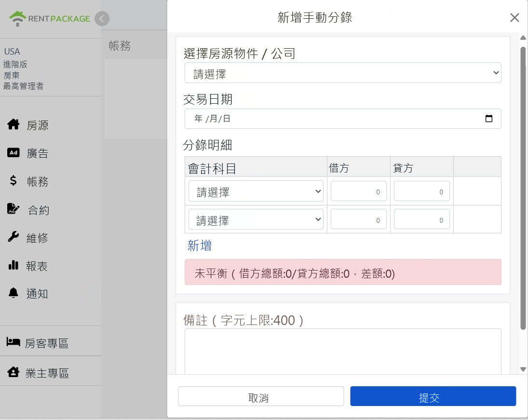Click the 進階版 plan label
The width and height of the screenshot is (528, 420).
(15, 64)
